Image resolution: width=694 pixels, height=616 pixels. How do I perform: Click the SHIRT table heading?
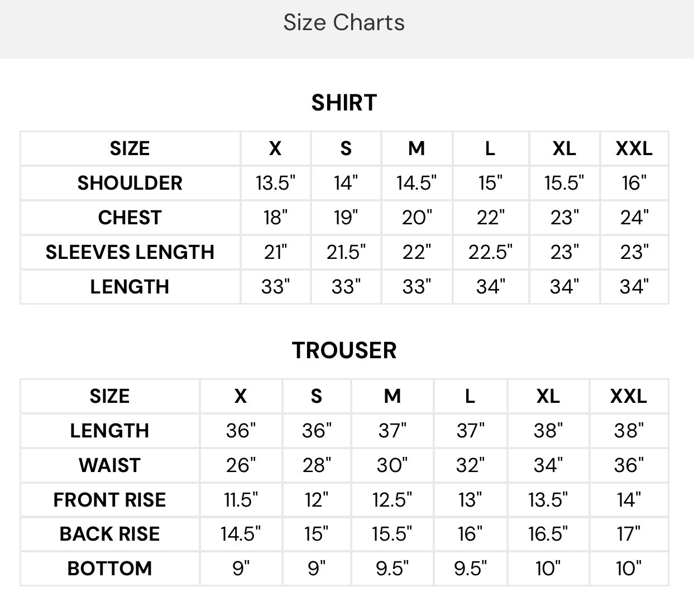[x=344, y=103]
